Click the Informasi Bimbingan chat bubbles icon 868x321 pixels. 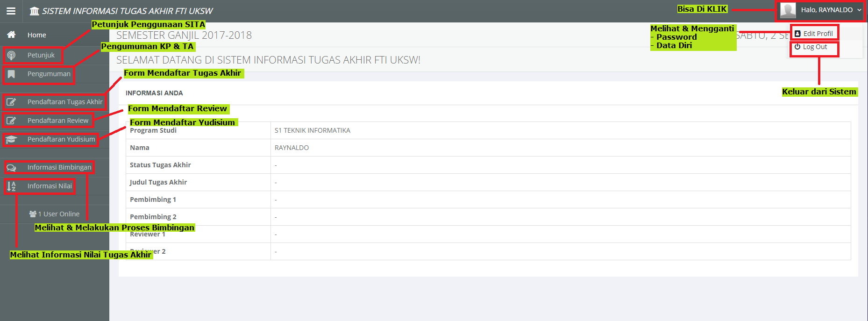coord(11,168)
